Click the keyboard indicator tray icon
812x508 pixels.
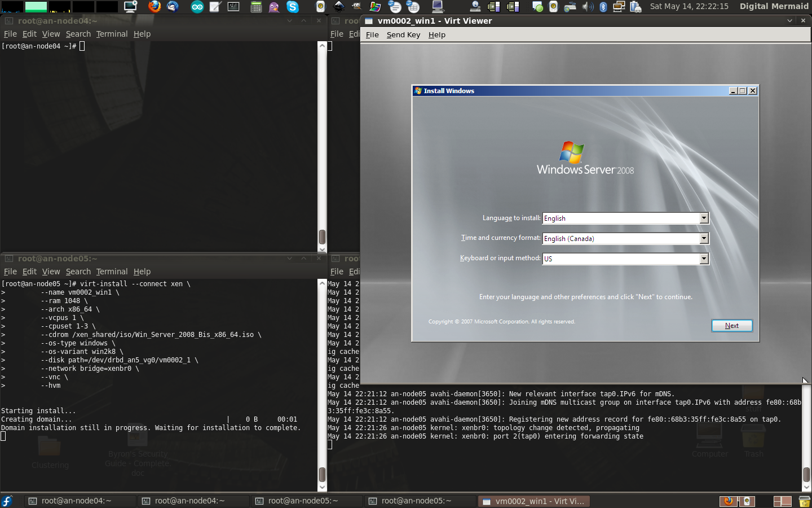coord(570,7)
